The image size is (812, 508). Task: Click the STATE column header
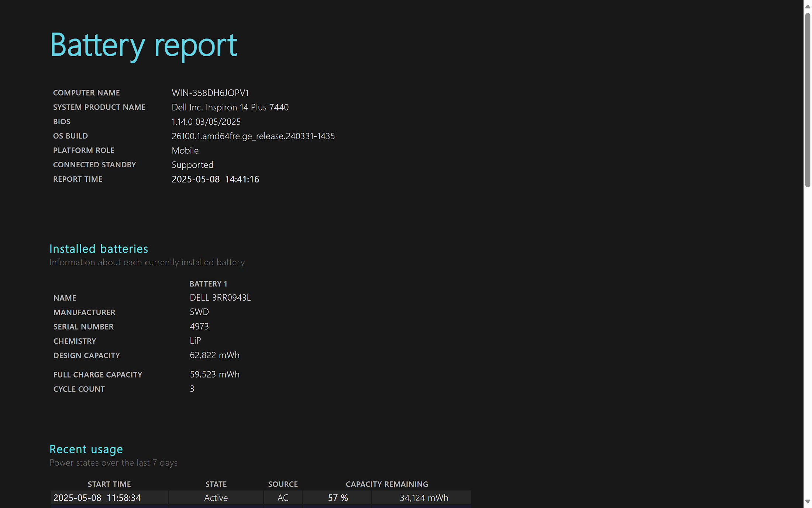216,484
